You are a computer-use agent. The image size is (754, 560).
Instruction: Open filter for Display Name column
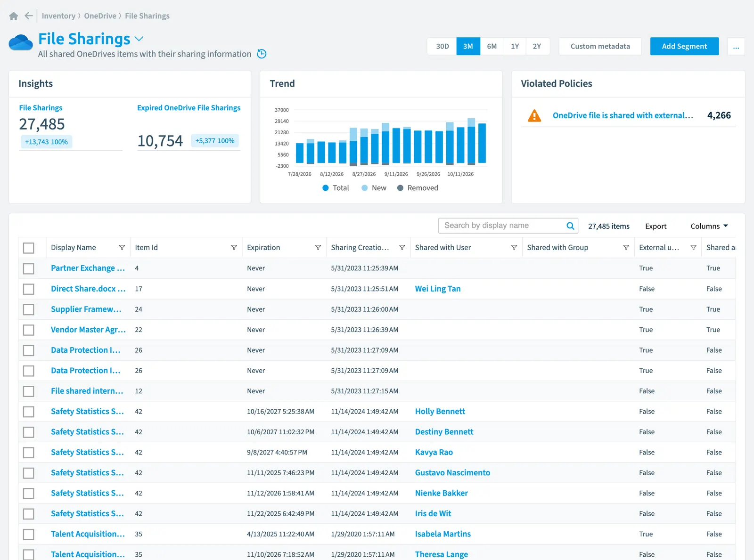[122, 248]
